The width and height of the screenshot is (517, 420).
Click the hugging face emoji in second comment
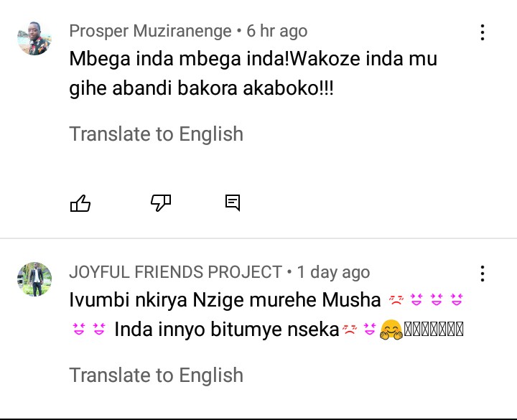[x=391, y=331]
